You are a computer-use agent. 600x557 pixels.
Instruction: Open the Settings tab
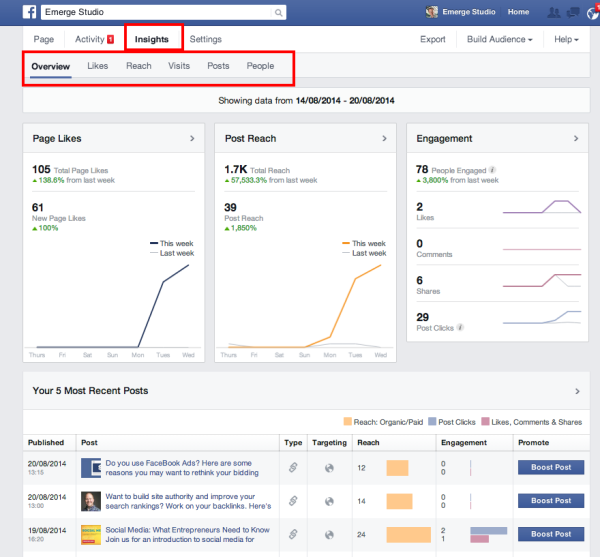click(x=205, y=39)
